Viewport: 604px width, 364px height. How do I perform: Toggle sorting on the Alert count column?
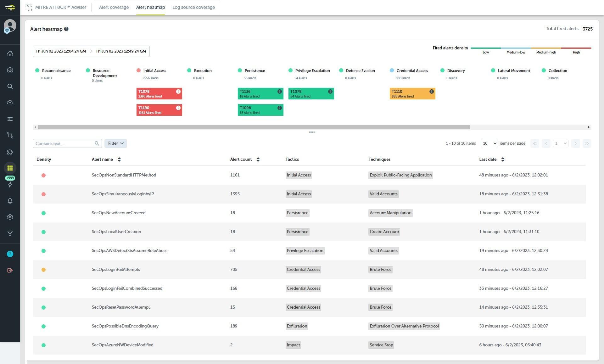point(258,159)
